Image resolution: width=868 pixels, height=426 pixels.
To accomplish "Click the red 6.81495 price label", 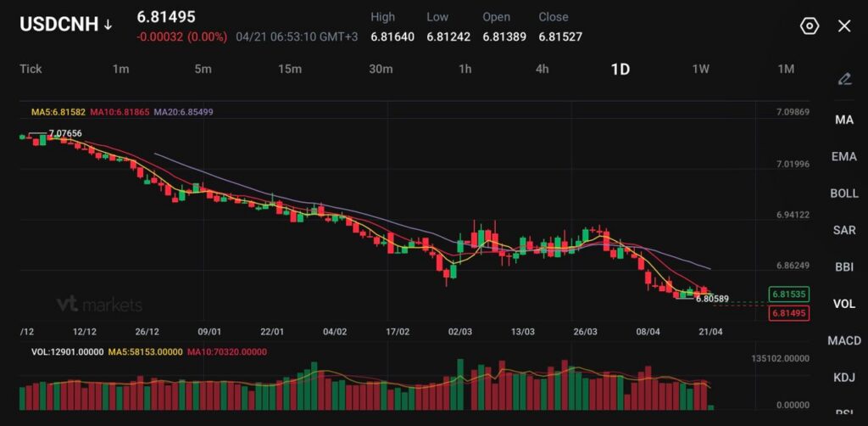I will pyautogui.click(x=787, y=313).
